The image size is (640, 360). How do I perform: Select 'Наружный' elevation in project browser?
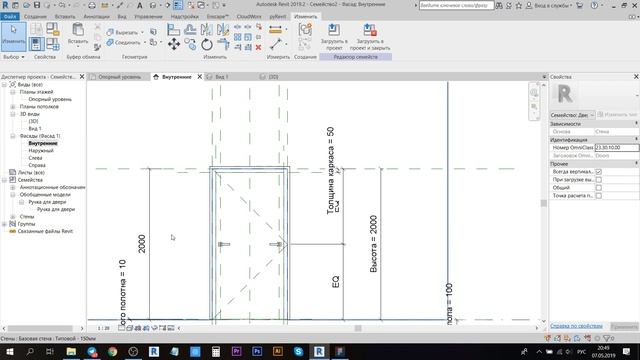point(41,151)
